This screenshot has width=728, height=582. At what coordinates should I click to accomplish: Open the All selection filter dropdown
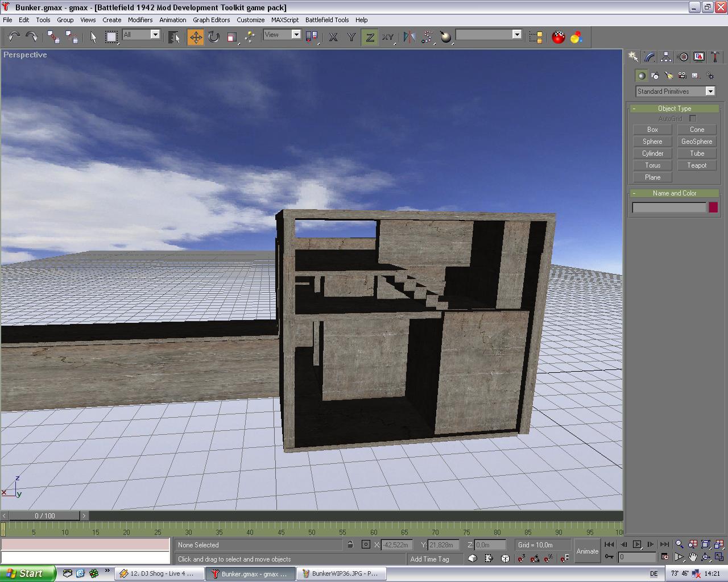[x=155, y=35]
